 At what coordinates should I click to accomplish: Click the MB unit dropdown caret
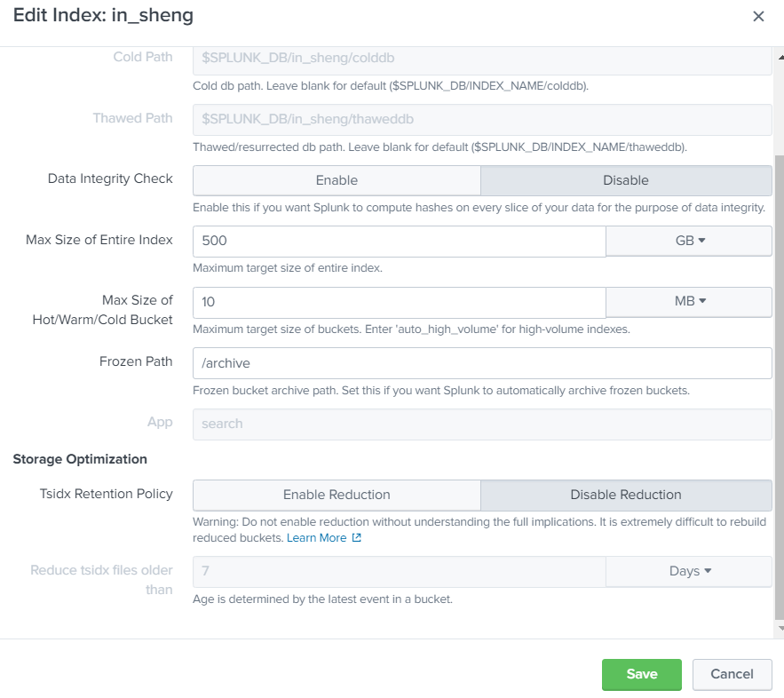point(702,301)
